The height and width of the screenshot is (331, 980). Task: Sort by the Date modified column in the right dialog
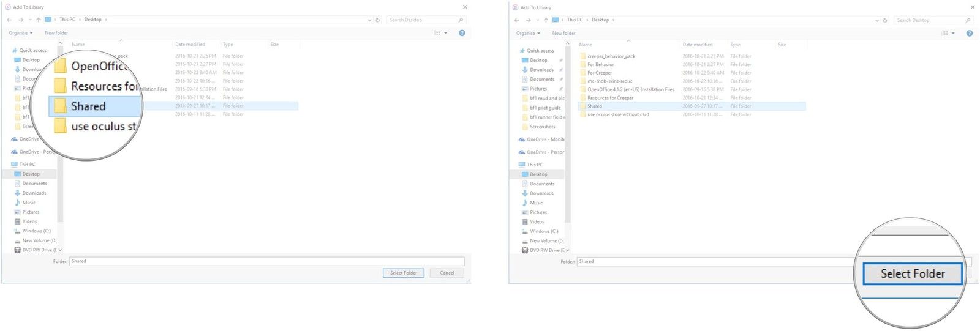697,45
